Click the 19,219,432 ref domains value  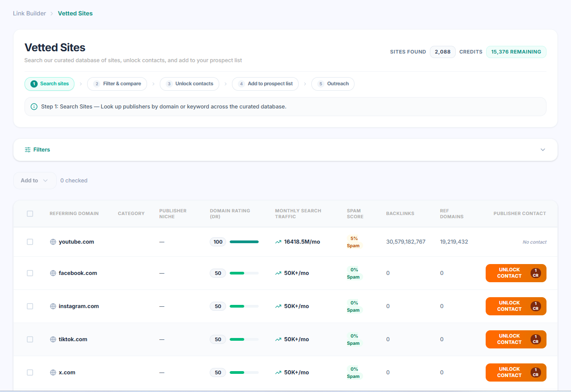(454, 242)
